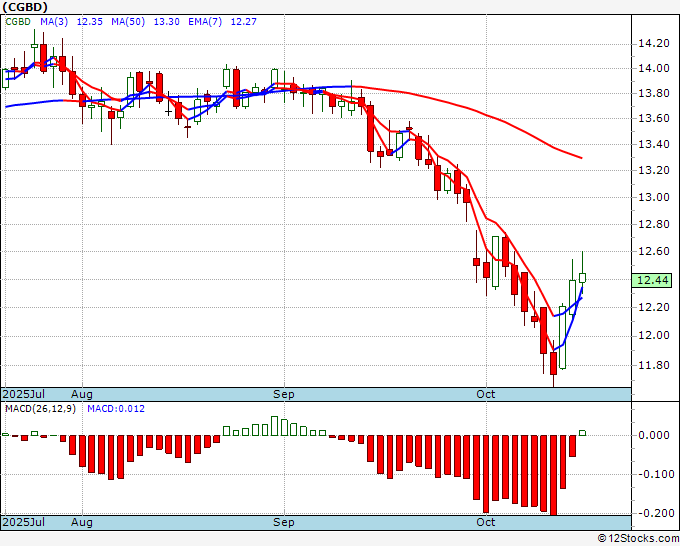This screenshot has width=680, height=546.
Task: Click the latest green MACD histogram bar
Action: coord(582,433)
